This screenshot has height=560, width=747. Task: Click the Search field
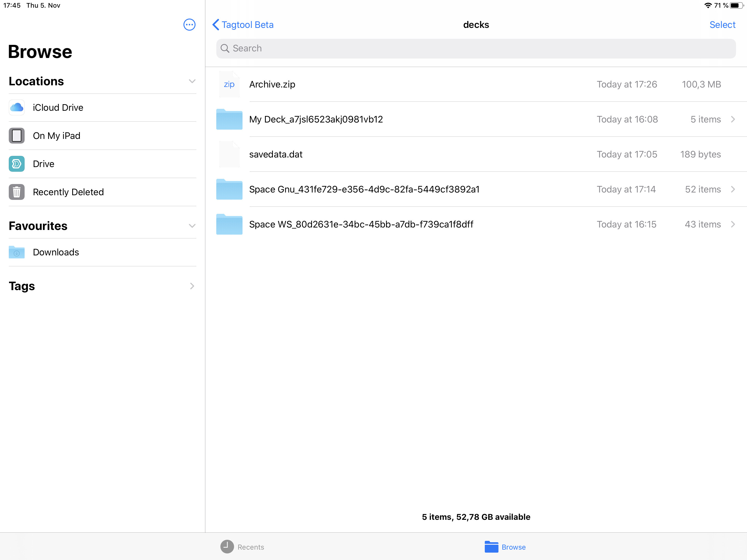[x=475, y=48]
